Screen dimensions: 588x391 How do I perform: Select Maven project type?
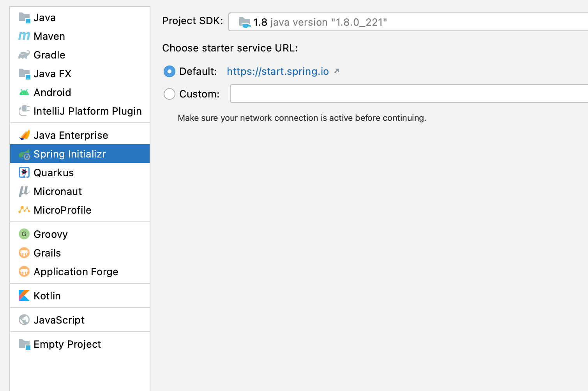[x=80, y=36]
